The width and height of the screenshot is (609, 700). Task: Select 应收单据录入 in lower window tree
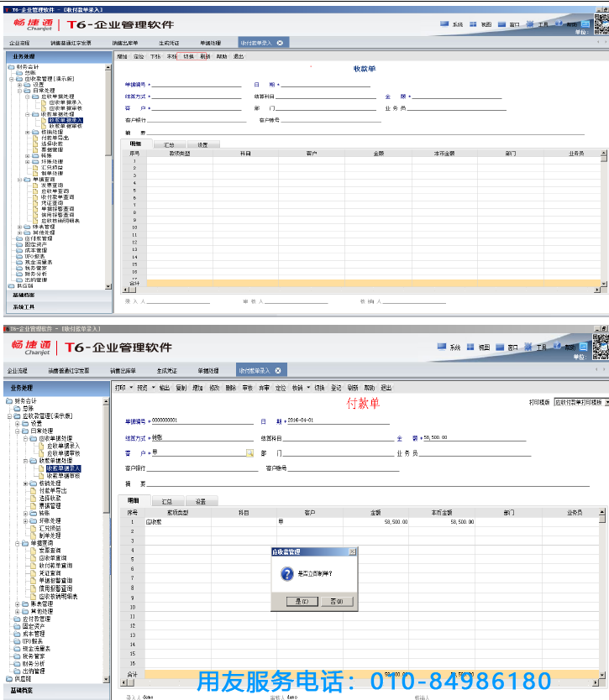pyautogui.click(x=64, y=446)
